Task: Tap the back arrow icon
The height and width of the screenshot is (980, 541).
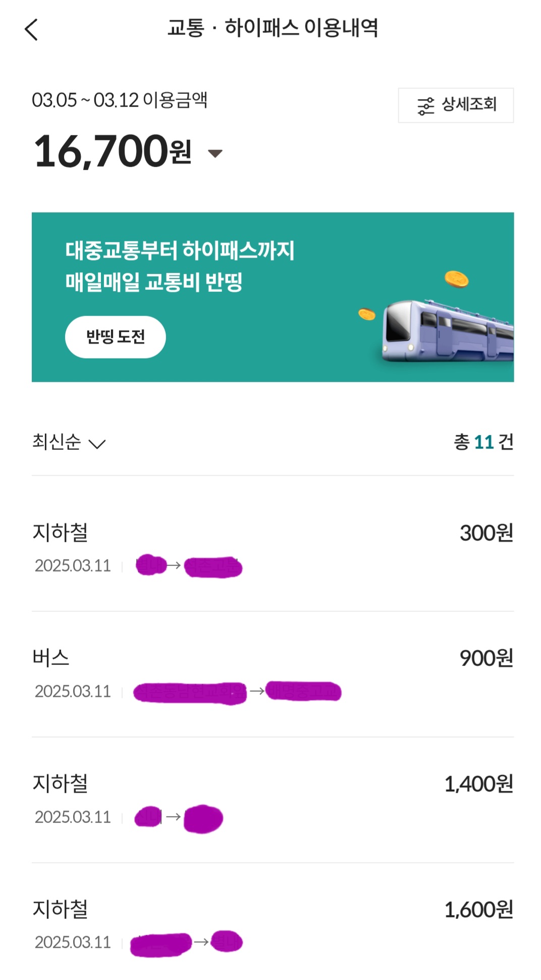Action: pyautogui.click(x=31, y=29)
